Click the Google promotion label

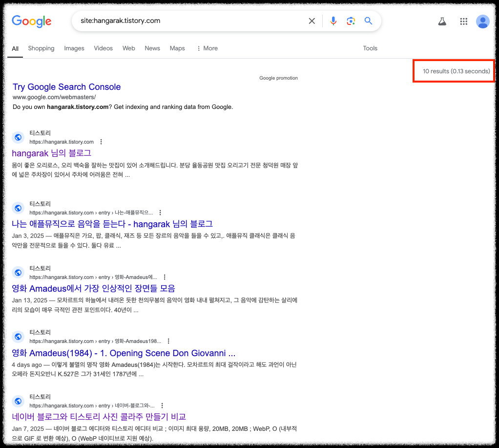pos(278,78)
